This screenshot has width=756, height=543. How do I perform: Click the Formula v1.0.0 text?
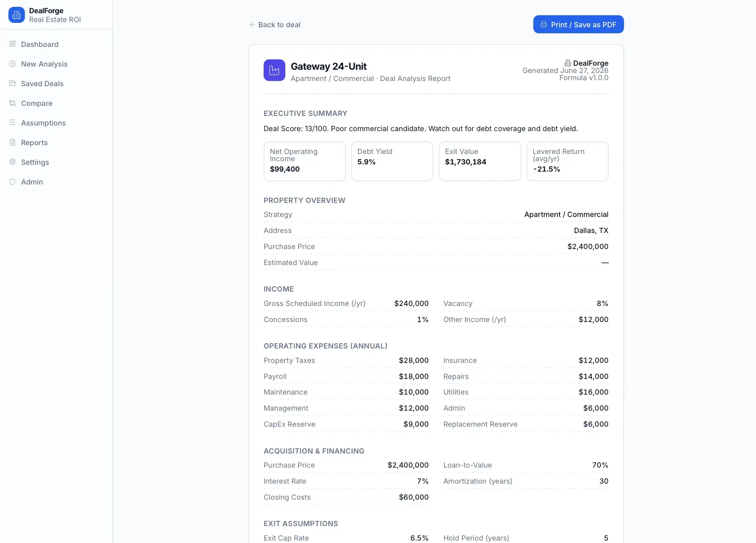coord(584,78)
